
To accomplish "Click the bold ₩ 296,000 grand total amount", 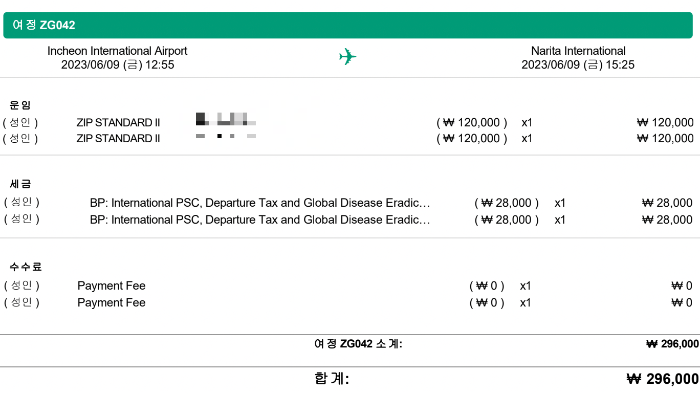I will coord(662,379).
